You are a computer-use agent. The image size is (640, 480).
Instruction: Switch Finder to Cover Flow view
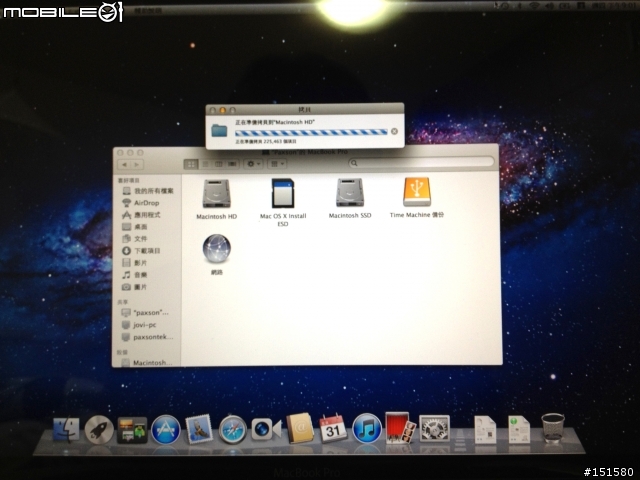click(x=232, y=164)
